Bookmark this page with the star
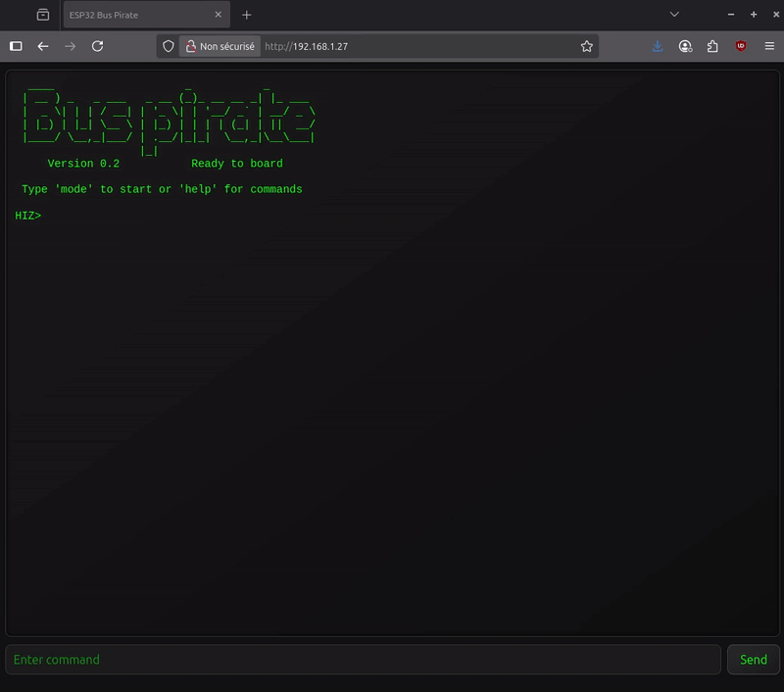Image resolution: width=784 pixels, height=692 pixels. (586, 46)
